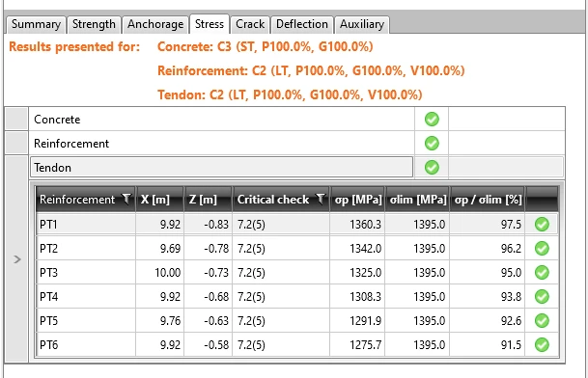Image resolution: width=588 pixels, height=378 pixels.
Task: Sort by the X [m] column header
Action: coord(159,200)
